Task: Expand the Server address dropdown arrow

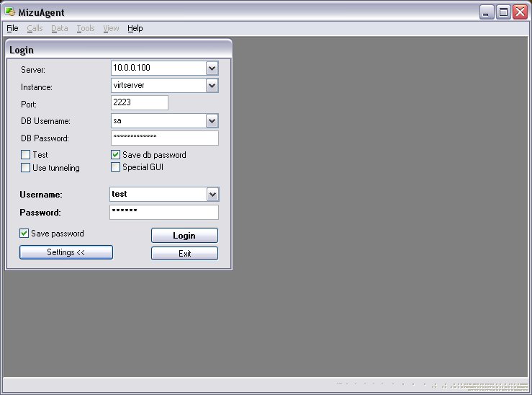Action: pos(212,68)
